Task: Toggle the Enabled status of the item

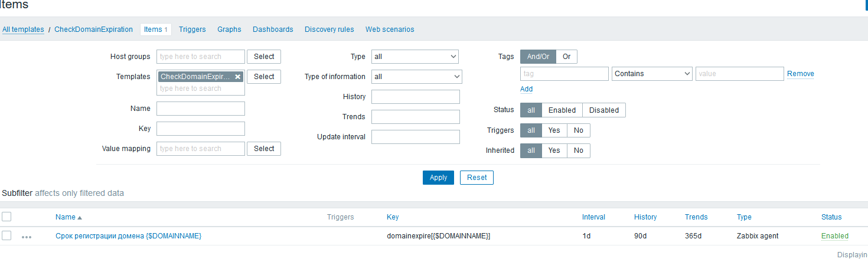Action: 835,236
